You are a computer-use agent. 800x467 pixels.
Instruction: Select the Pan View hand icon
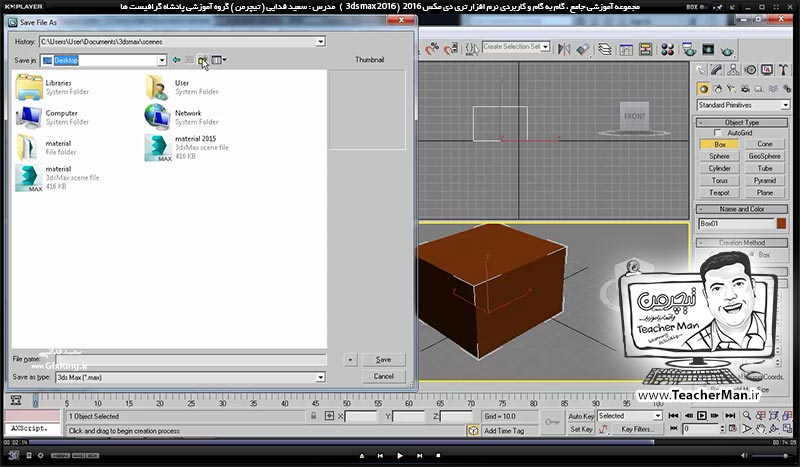(760, 429)
